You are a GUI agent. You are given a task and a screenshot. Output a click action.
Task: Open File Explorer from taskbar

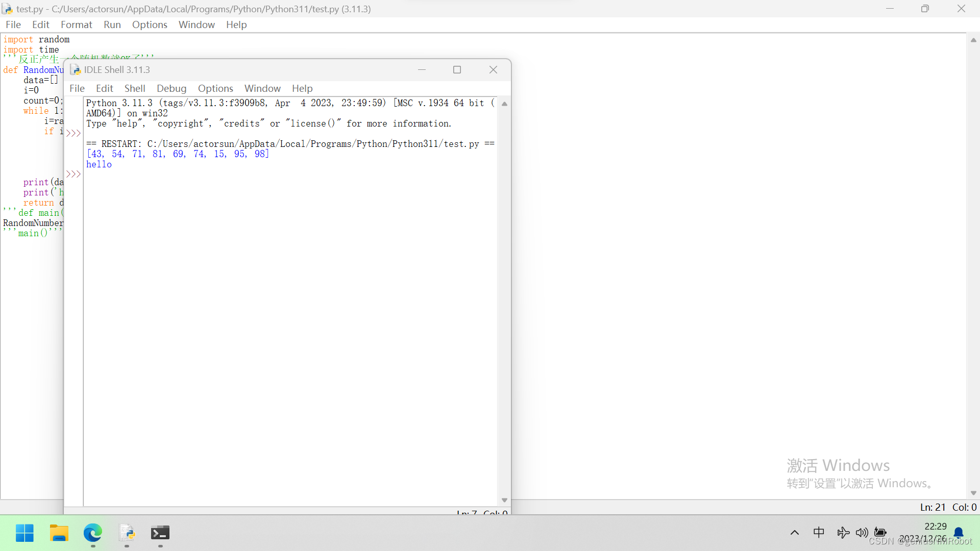[59, 533]
